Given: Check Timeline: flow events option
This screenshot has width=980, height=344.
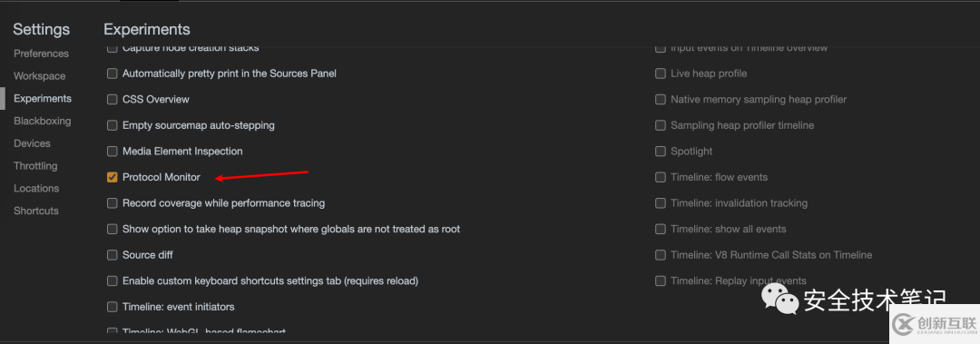Looking at the screenshot, I should (x=661, y=178).
